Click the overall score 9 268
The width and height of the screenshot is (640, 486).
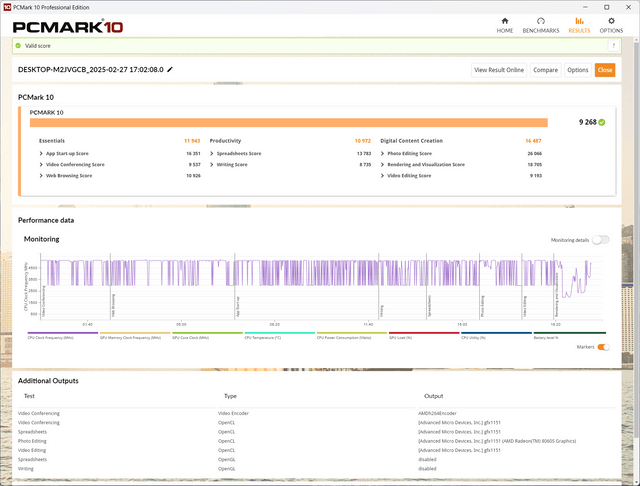click(x=587, y=122)
